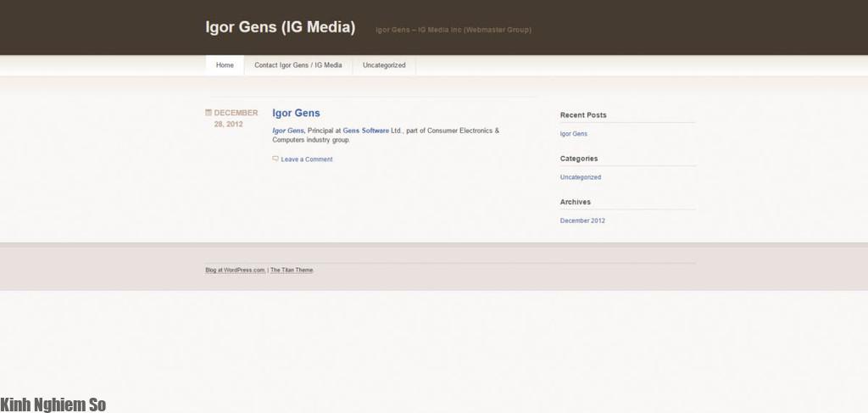The height and width of the screenshot is (413, 868).
Task: Open the Igor Gens (IG Media) site title
Action: coord(280,27)
